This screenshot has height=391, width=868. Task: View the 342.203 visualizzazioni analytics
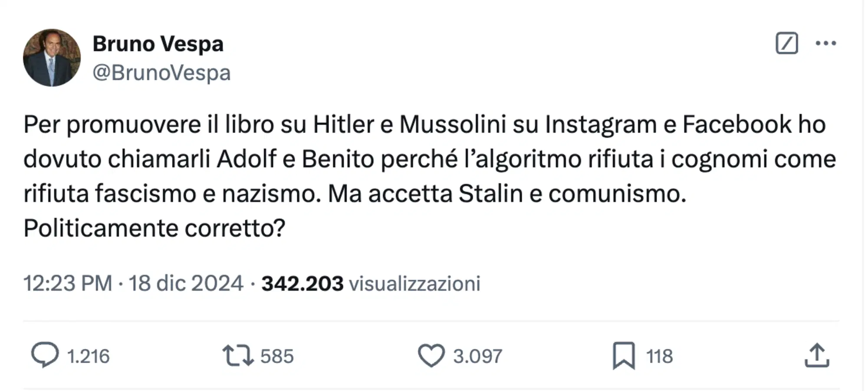369,284
